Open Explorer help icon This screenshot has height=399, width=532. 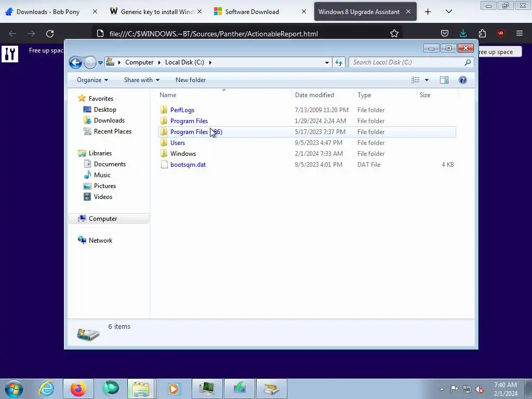click(x=463, y=80)
